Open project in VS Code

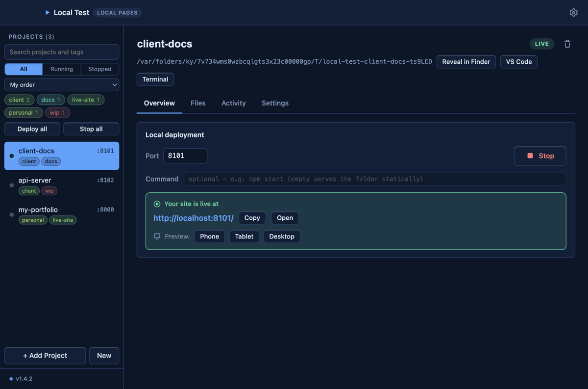[519, 62]
